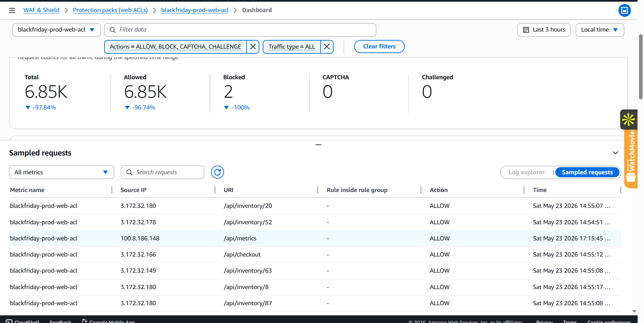Click the -100% Blocked change indicator

point(237,107)
